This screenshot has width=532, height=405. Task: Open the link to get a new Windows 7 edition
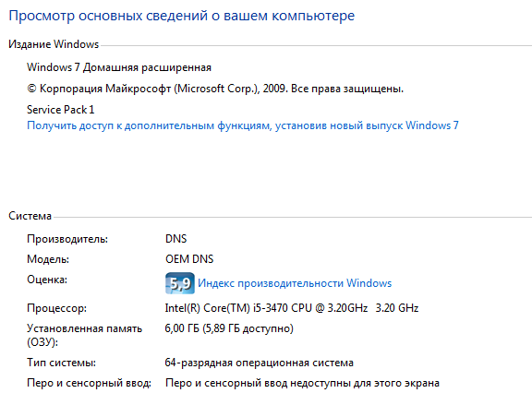point(243,125)
